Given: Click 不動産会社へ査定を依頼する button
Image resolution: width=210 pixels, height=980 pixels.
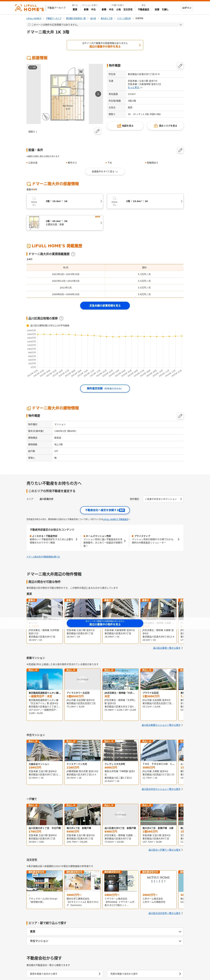Looking at the screenshot, I should point(105,510).
